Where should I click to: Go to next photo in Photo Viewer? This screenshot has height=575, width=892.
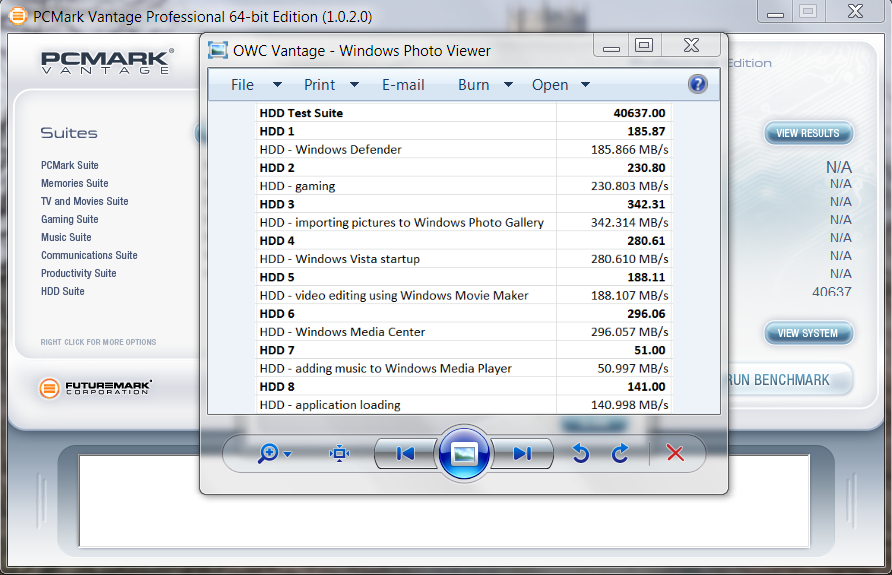pyautogui.click(x=522, y=453)
